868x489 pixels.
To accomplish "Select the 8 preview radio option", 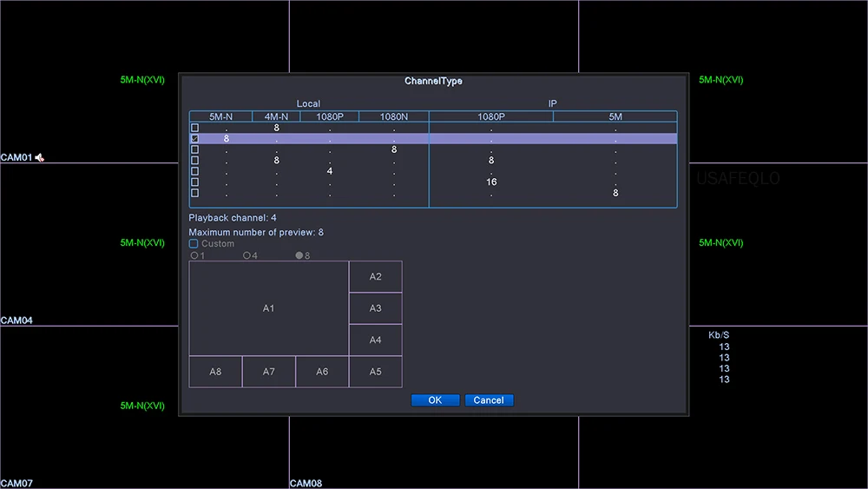I will click(x=299, y=256).
